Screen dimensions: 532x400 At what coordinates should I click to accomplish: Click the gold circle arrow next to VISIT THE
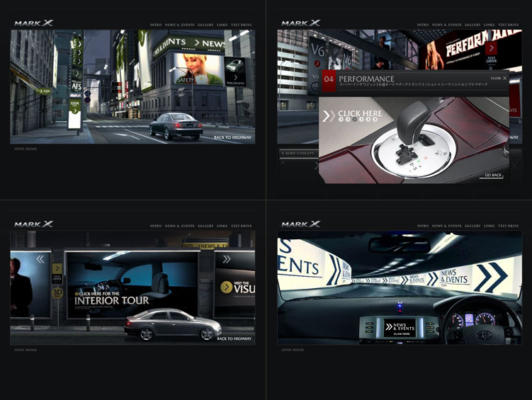[226, 287]
